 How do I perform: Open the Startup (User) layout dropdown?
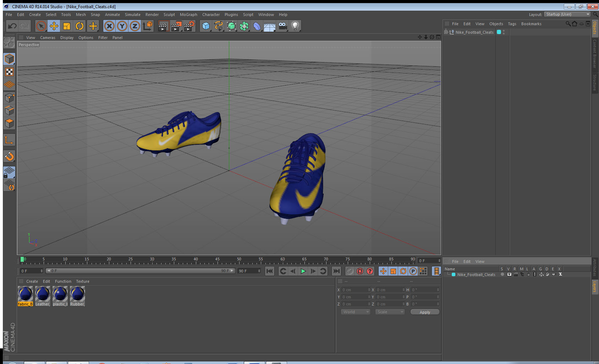[x=567, y=14]
